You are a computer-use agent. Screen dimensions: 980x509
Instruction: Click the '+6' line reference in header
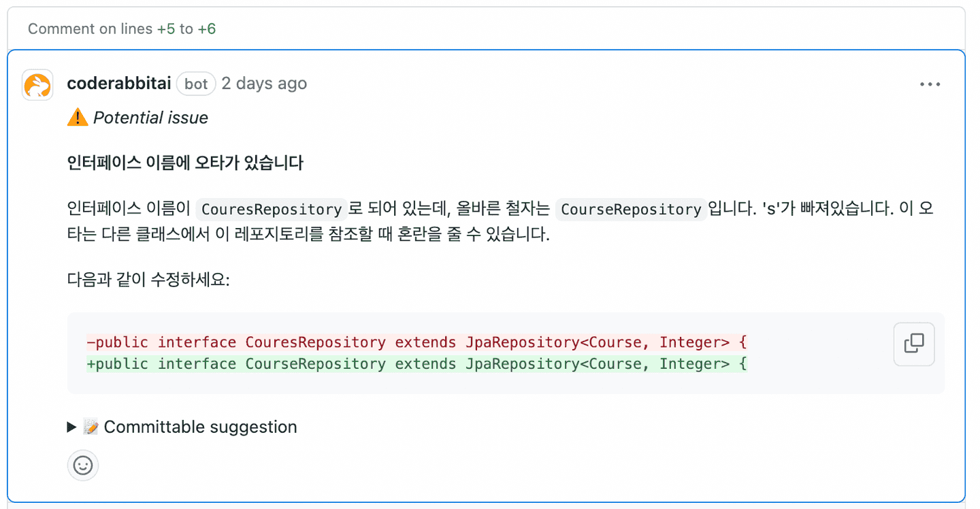[x=207, y=29]
